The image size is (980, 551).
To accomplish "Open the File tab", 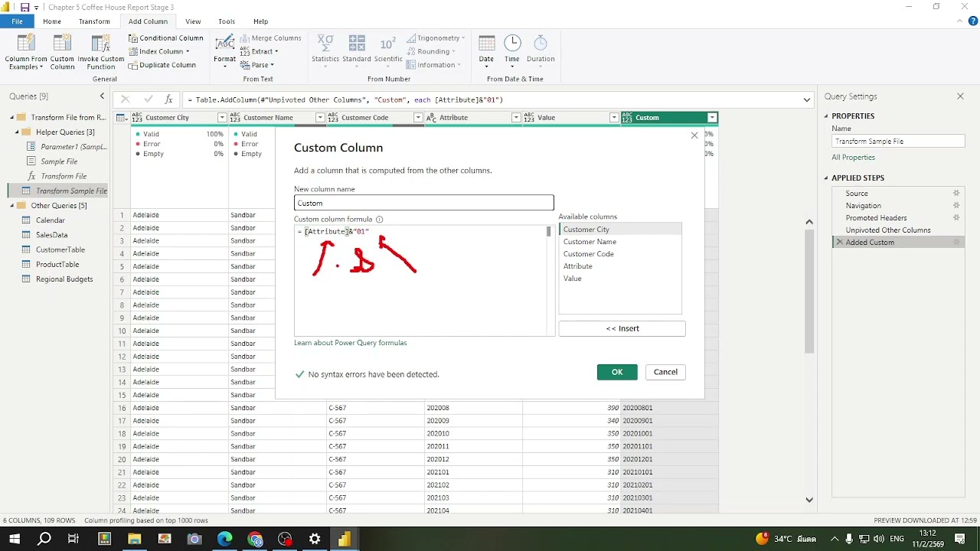I will [17, 21].
